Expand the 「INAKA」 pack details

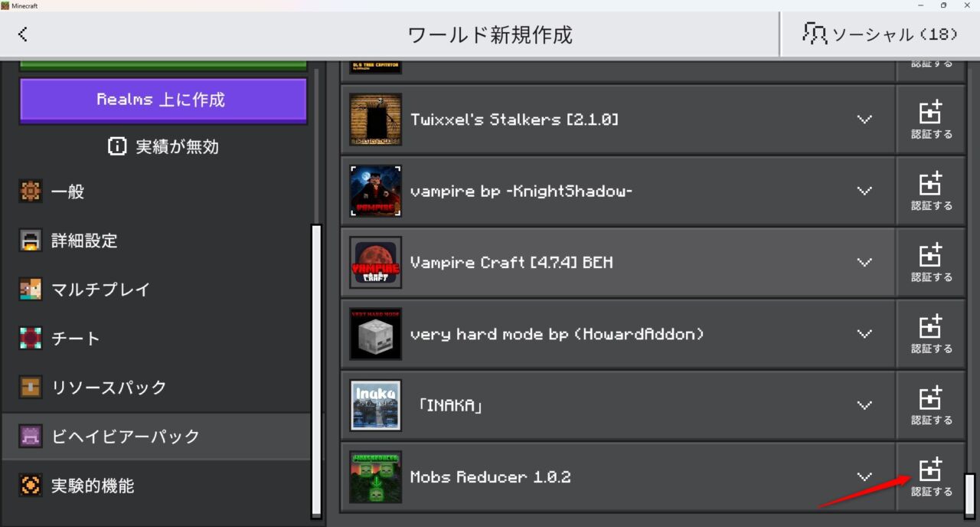[864, 405]
